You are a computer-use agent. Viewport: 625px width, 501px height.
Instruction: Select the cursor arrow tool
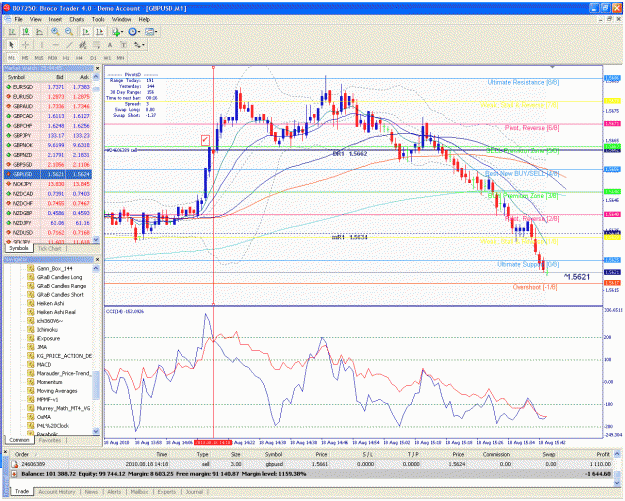pos(12,45)
